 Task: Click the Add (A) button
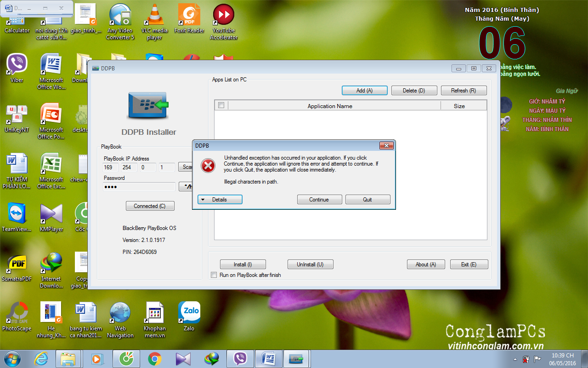(364, 91)
